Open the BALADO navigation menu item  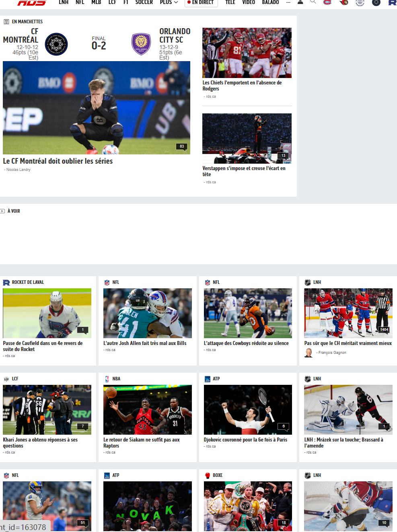tap(270, 2)
